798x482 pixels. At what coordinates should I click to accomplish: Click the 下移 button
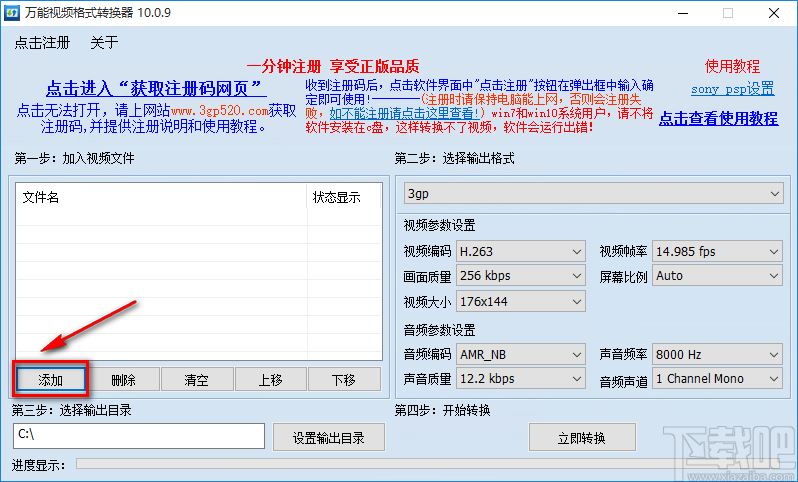pos(344,380)
